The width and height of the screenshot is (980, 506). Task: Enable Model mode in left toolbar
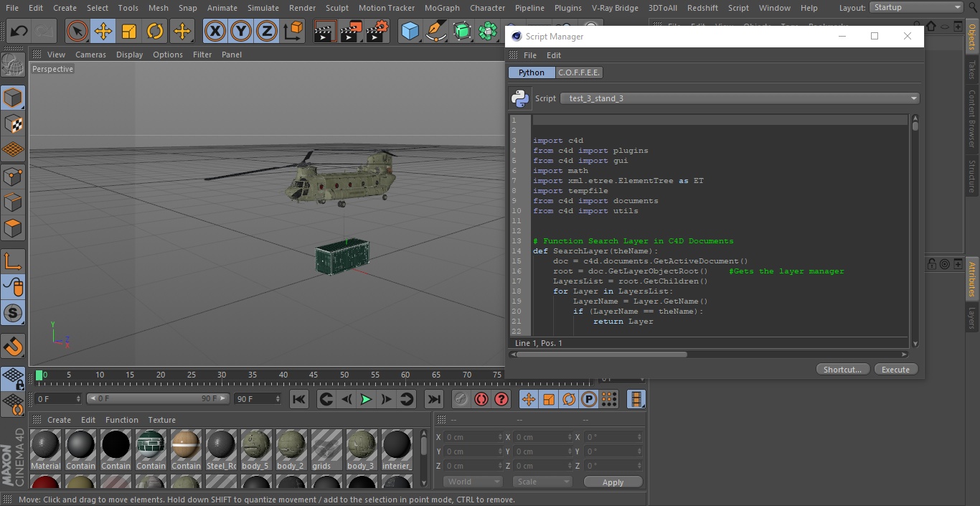(x=13, y=98)
